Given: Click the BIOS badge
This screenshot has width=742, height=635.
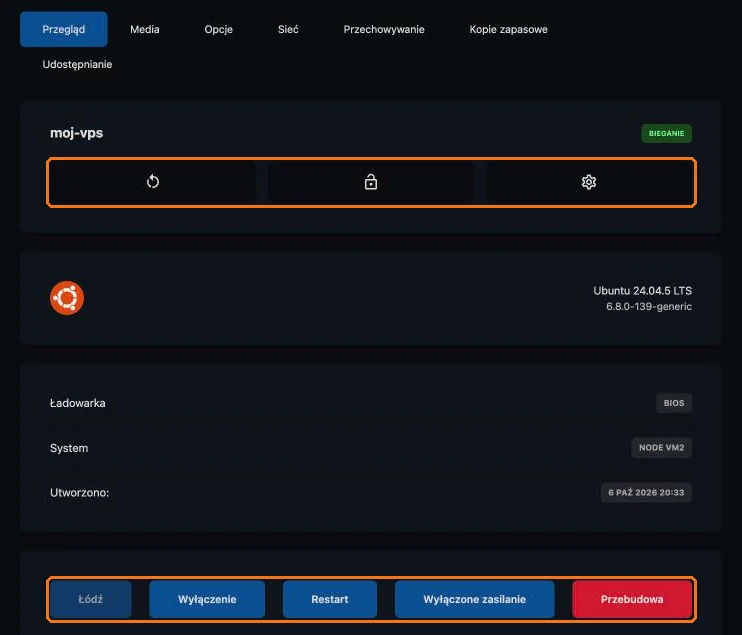Looking at the screenshot, I should [674, 403].
